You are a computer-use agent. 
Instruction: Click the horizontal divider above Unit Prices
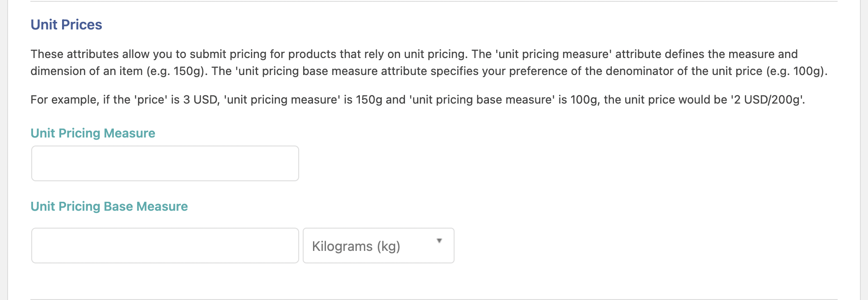pyautogui.click(x=433, y=1)
